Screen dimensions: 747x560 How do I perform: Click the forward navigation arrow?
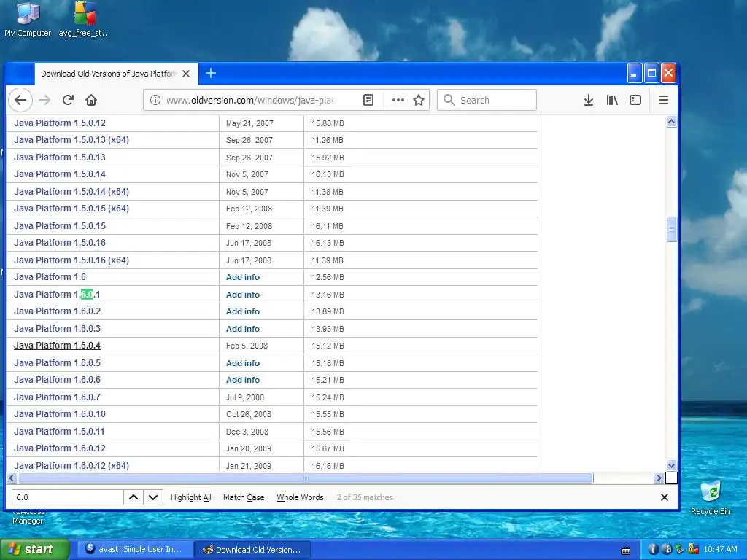click(44, 100)
